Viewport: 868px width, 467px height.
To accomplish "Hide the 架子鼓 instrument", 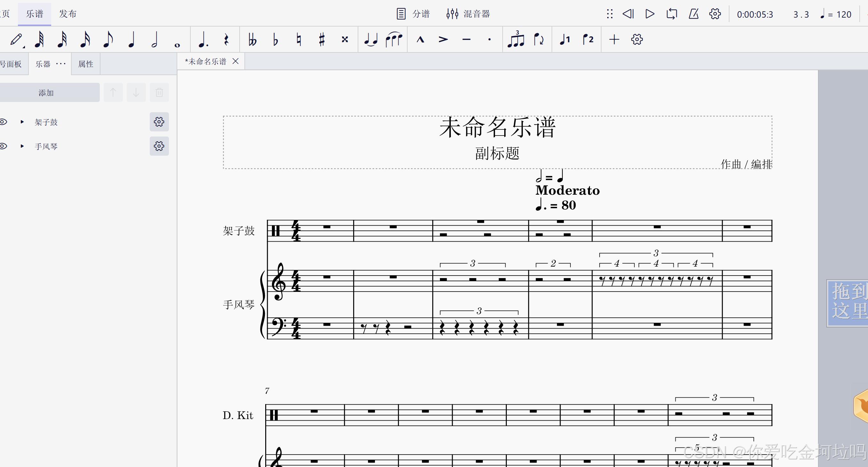I will 4,121.
